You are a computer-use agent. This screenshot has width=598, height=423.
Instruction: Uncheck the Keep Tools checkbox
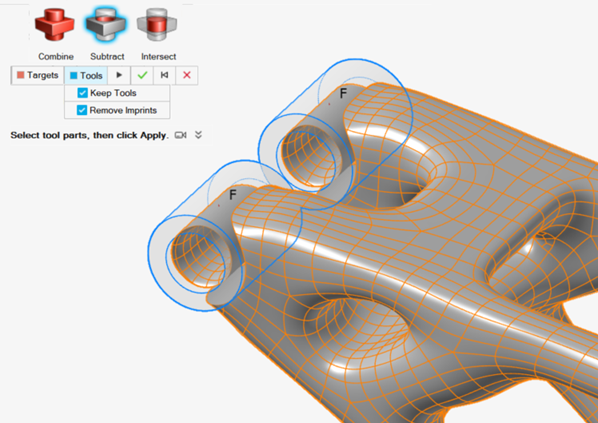(82, 93)
